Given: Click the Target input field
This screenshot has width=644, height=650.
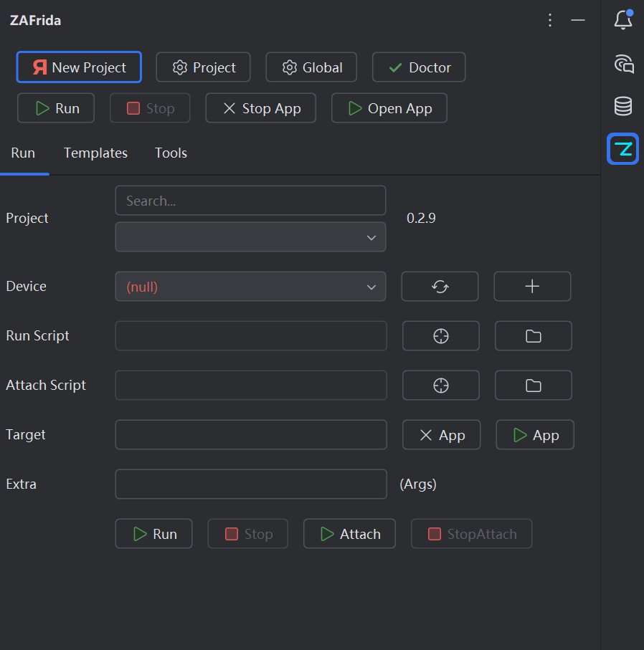Looking at the screenshot, I should click(251, 435).
